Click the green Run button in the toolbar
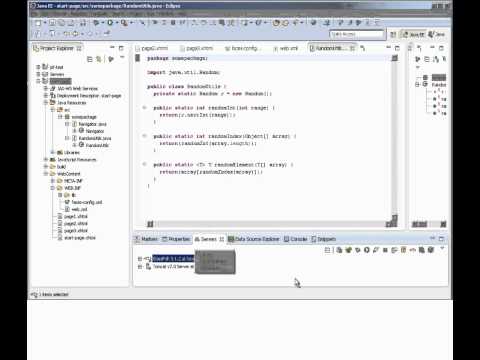The image size is (480, 360). click(x=110, y=23)
